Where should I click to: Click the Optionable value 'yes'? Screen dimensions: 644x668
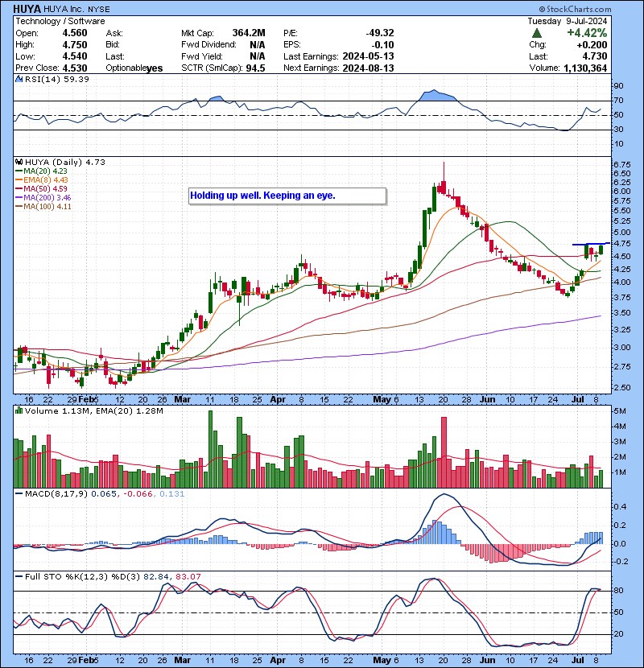[x=155, y=68]
